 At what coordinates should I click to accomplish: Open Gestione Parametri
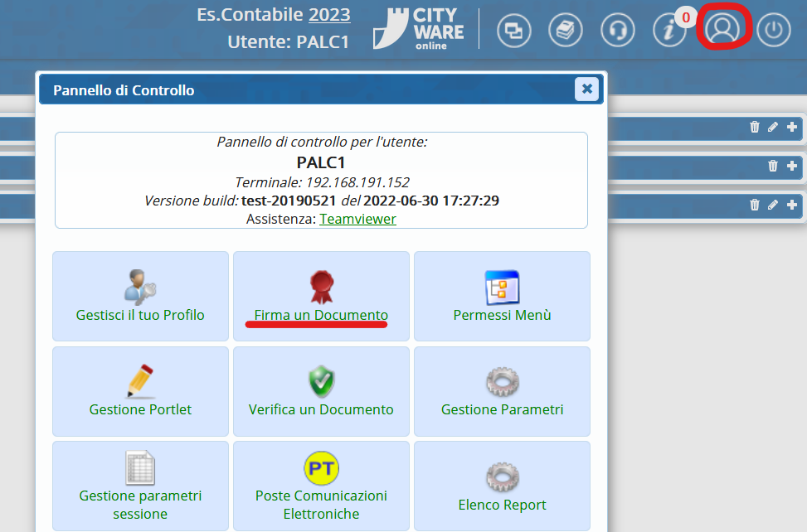502,391
